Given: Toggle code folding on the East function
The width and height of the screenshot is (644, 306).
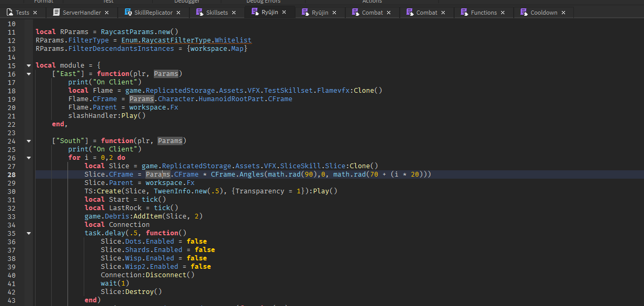Looking at the screenshot, I should tap(28, 73).
